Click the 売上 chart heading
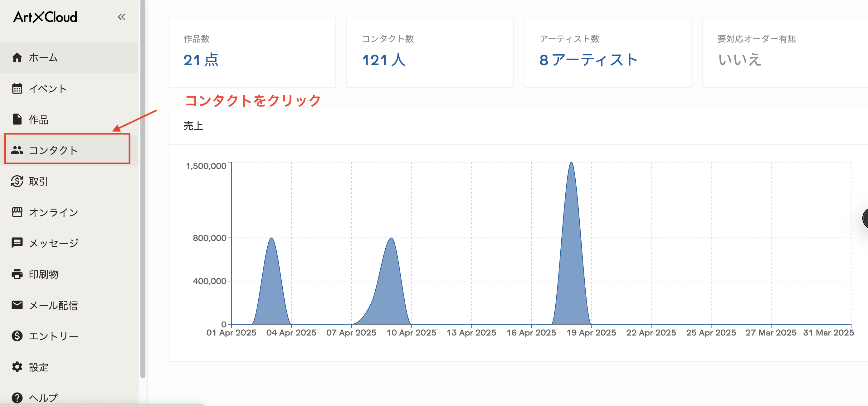The width and height of the screenshot is (868, 406). (x=193, y=126)
